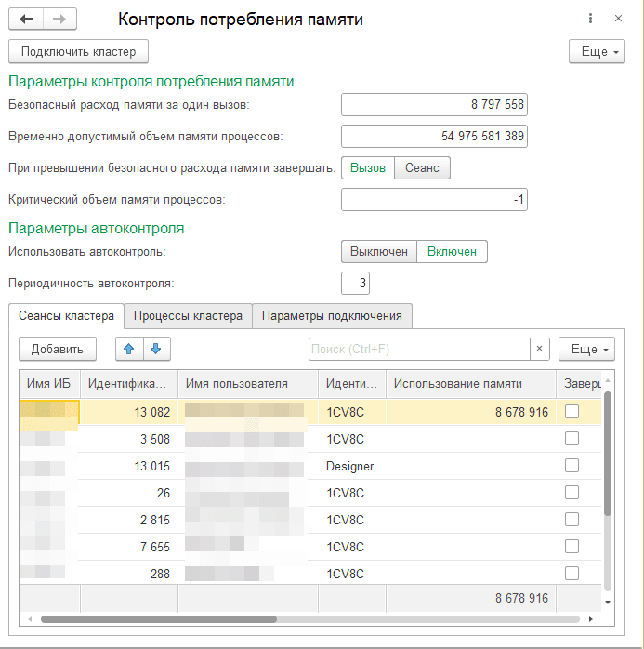This screenshot has height=649, width=644.
Task: Close the memory control window
Action: (618, 19)
